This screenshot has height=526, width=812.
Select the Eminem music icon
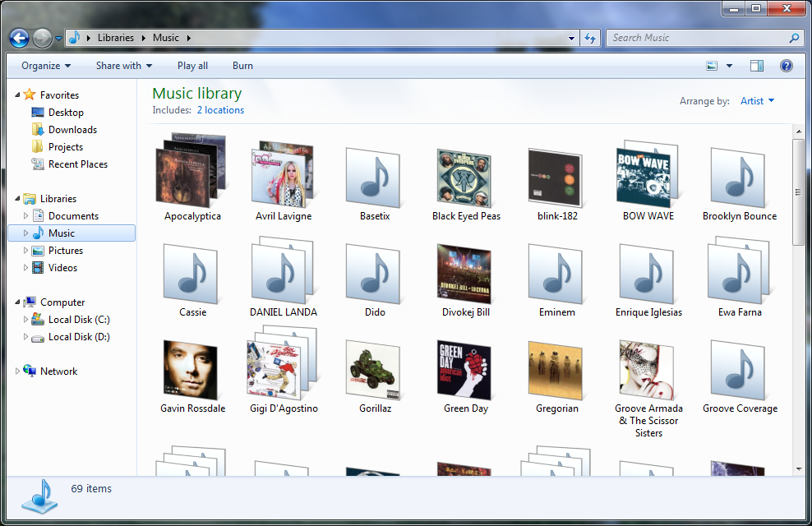click(556, 274)
